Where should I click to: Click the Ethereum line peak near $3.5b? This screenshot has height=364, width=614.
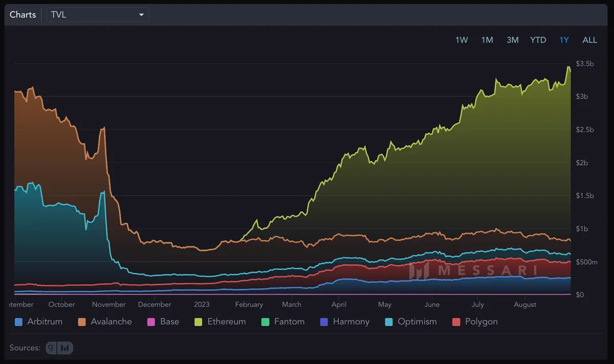click(x=568, y=67)
